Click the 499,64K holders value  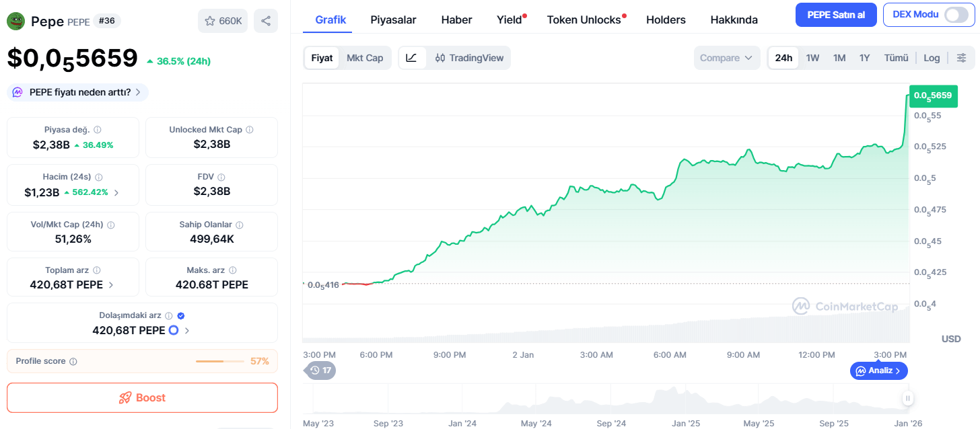(x=211, y=239)
